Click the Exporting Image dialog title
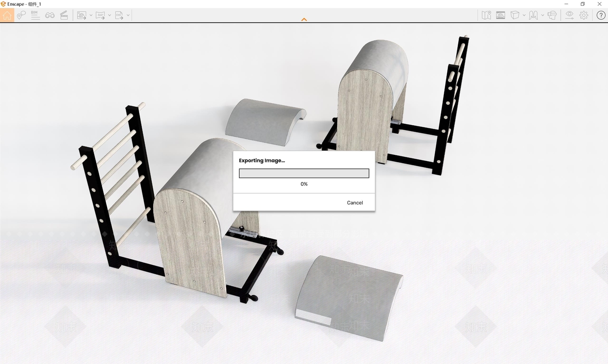Image resolution: width=608 pixels, height=364 pixels. pos(262,160)
